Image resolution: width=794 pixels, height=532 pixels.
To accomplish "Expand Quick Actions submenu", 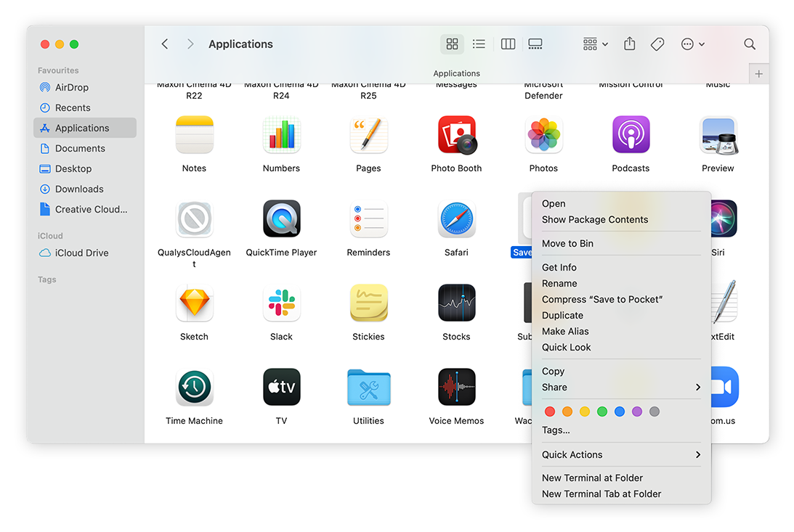I will click(697, 454).
